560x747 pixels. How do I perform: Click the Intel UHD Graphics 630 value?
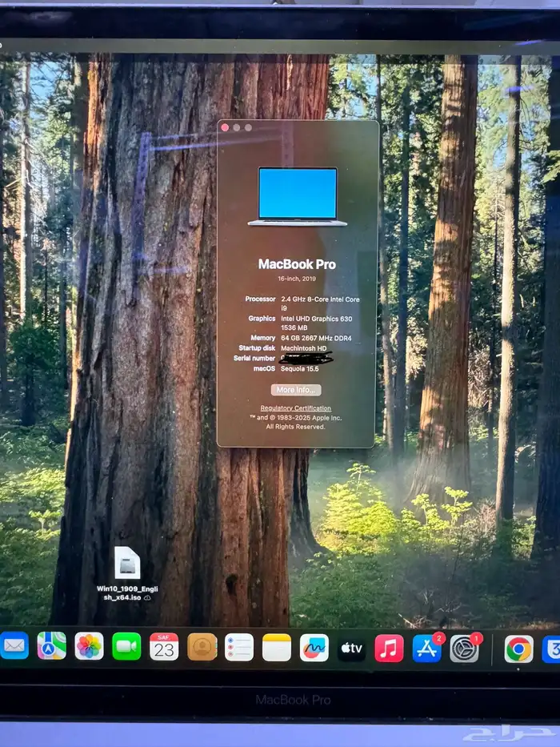click(x=317, y=323)
